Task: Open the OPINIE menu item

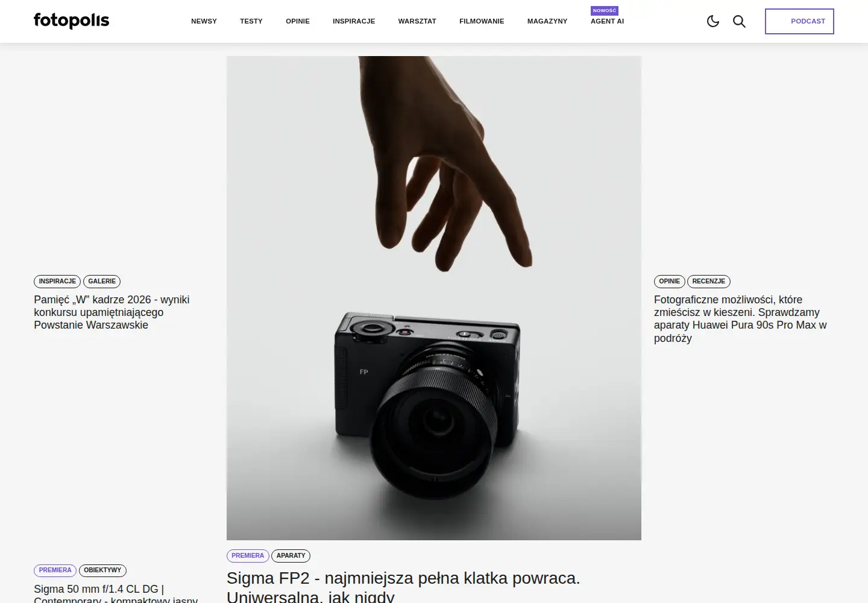Action: [x=298, y=21]
